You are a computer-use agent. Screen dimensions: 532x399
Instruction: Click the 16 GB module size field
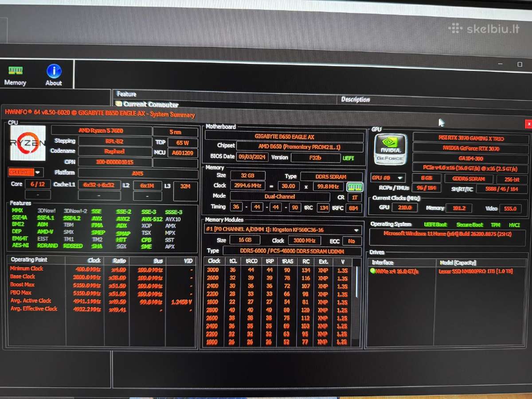tap(244, 240)
